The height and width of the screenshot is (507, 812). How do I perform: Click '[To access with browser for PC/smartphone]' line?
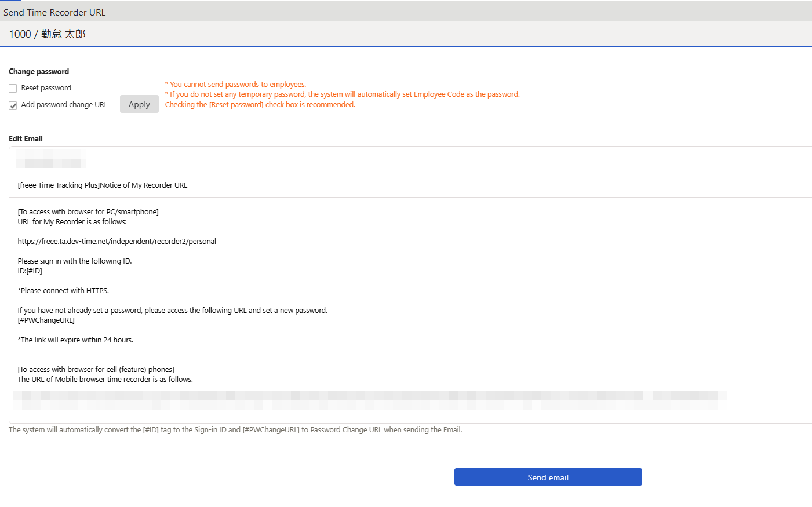[x=88, y=212]
